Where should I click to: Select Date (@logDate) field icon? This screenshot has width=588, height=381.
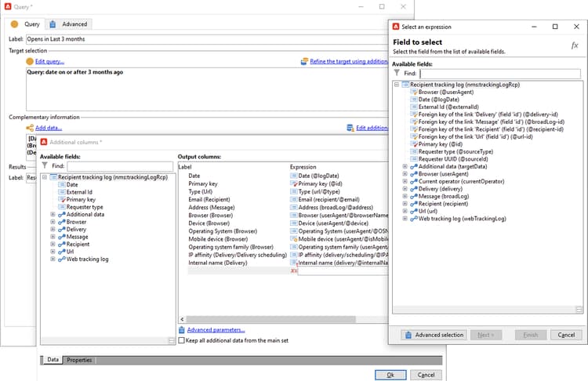point(414,100)
